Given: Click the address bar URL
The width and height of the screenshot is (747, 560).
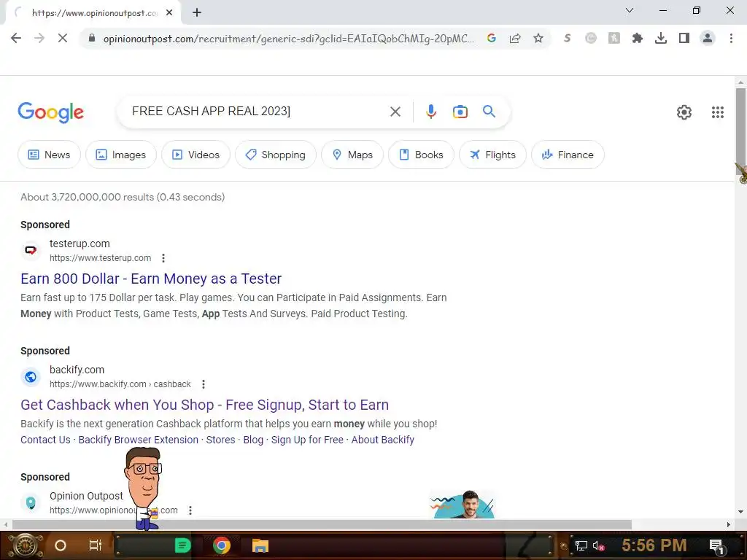Looking at the screenshot, I should [288, 38].
